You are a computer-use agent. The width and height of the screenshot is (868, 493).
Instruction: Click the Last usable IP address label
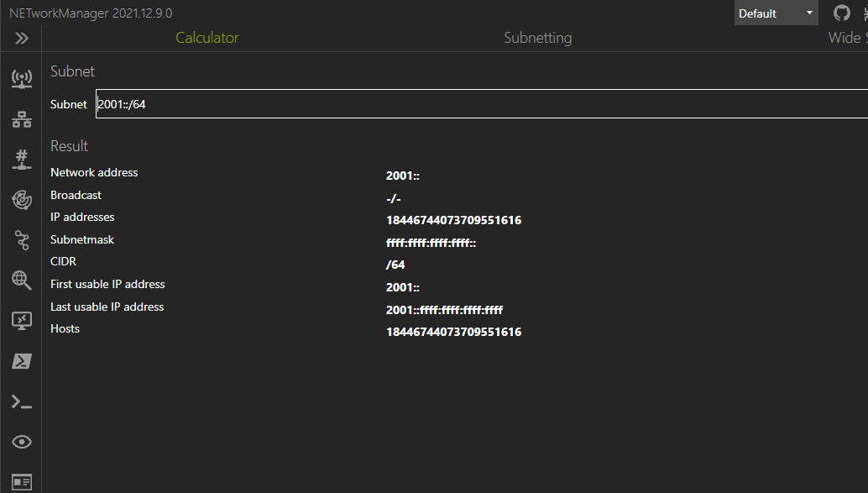click(107, 307)
